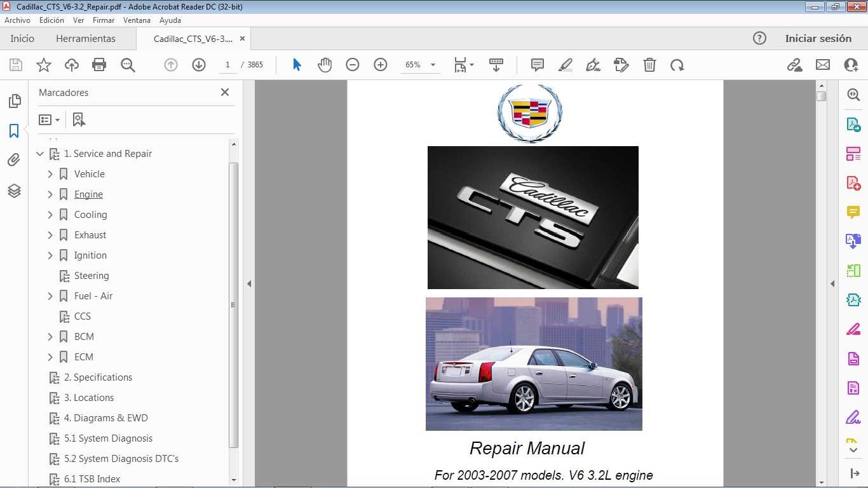
Task: Open the Ver menu
Action: 78,20
